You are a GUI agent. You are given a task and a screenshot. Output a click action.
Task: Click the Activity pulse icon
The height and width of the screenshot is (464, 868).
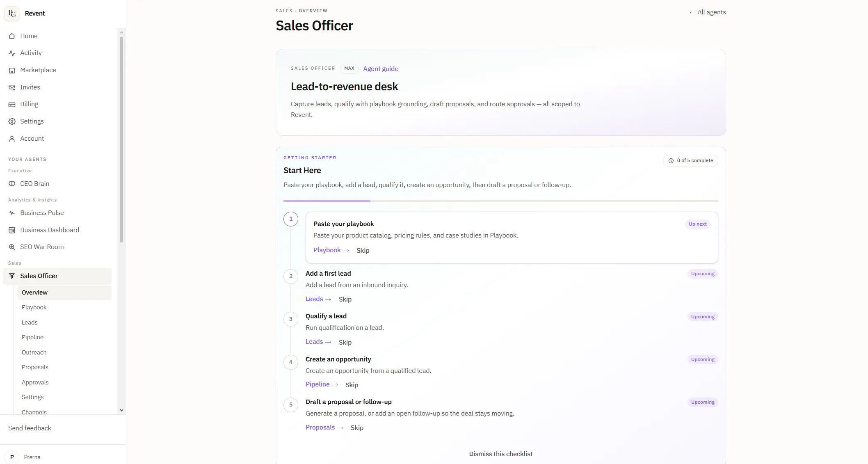(x=12, y=53)
